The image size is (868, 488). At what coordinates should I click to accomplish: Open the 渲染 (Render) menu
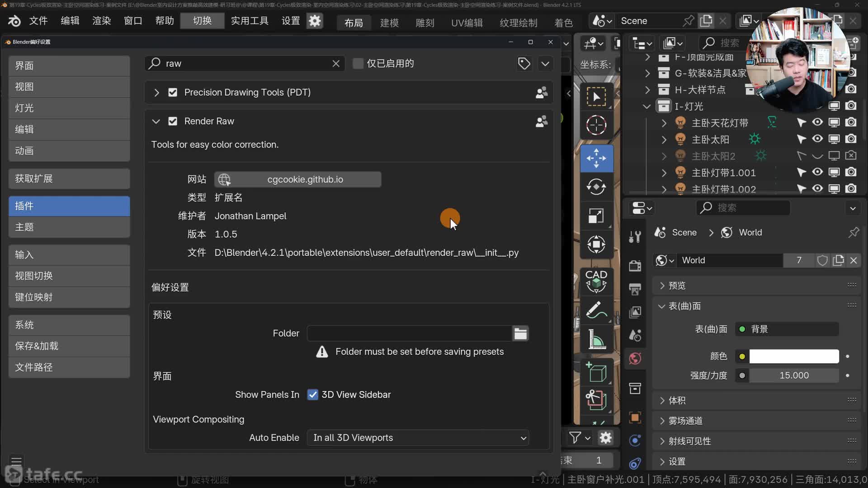coord(101,21)
